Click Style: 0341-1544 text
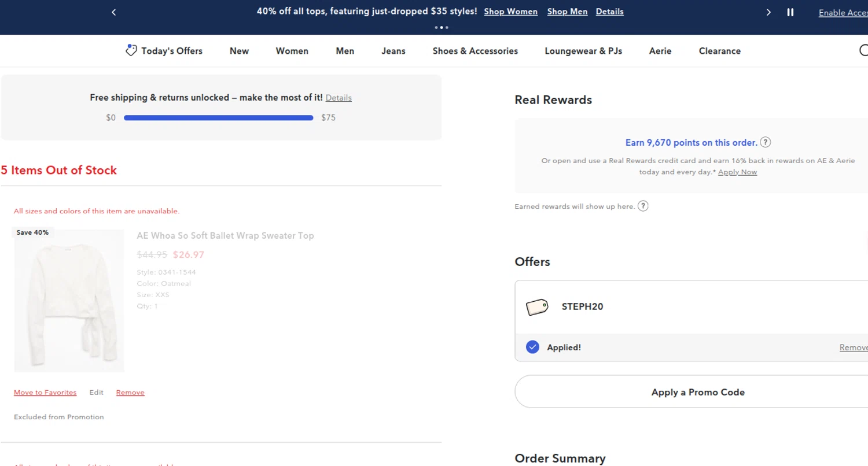The image size is (868, 466). [x=166, y=272]
